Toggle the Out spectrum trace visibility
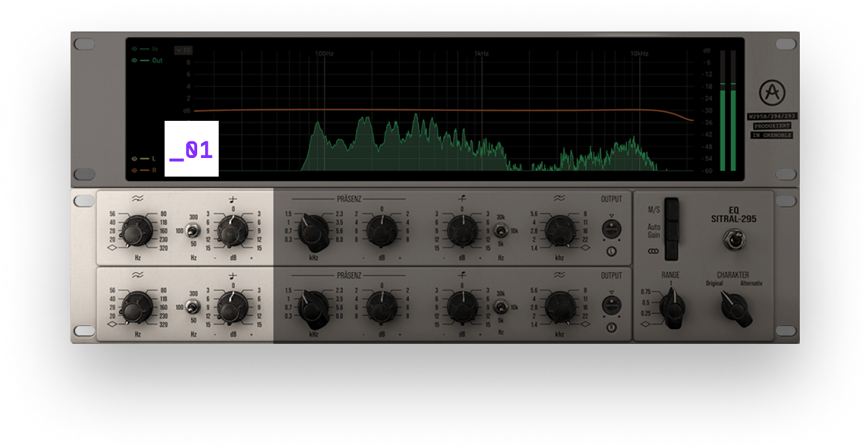Viewport: 868px width, 448px height. click(134, 61)
